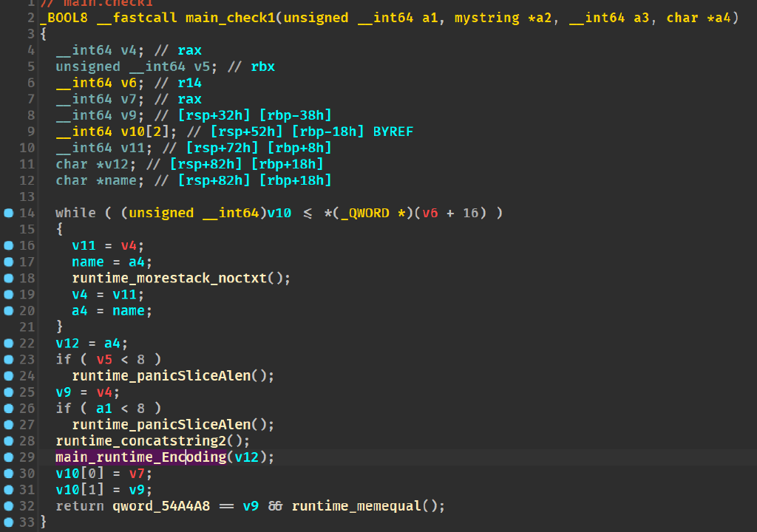Click the breakpoint dot on line 26

click(9, 409)
